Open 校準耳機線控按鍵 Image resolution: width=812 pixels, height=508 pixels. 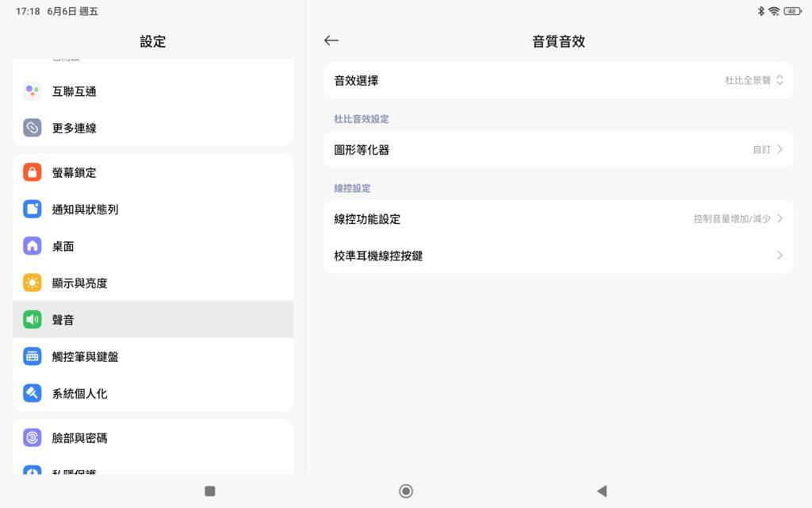coord(558,256)
